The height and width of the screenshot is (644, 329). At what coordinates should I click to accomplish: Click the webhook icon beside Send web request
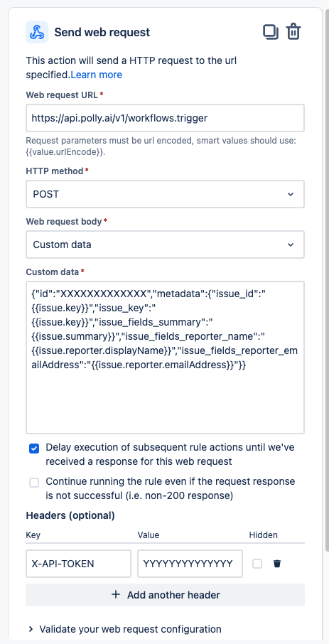37,32
